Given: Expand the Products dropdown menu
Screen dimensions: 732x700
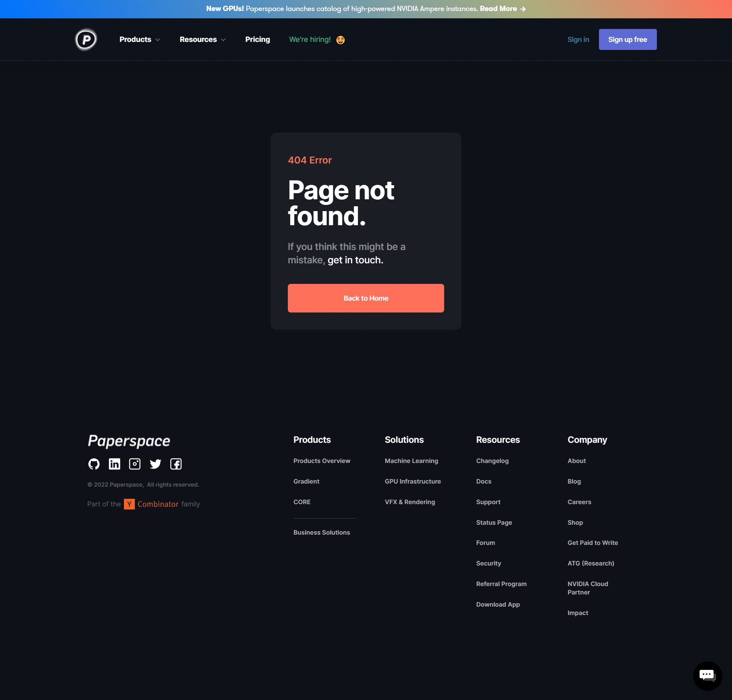Looking at the screenshot, I should 140,40.
